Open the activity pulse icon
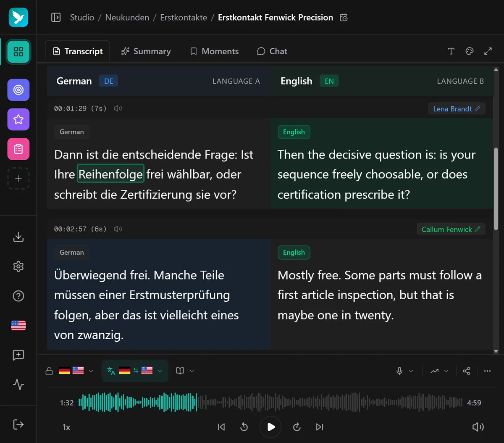The width and height of the screenshot is (504, 443). click(x=18, y=385)
